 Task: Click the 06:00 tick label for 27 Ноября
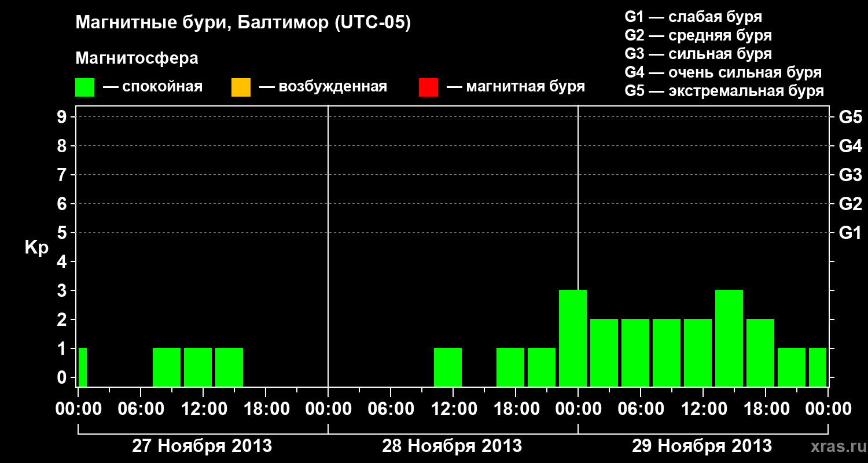tap(141, 409)
